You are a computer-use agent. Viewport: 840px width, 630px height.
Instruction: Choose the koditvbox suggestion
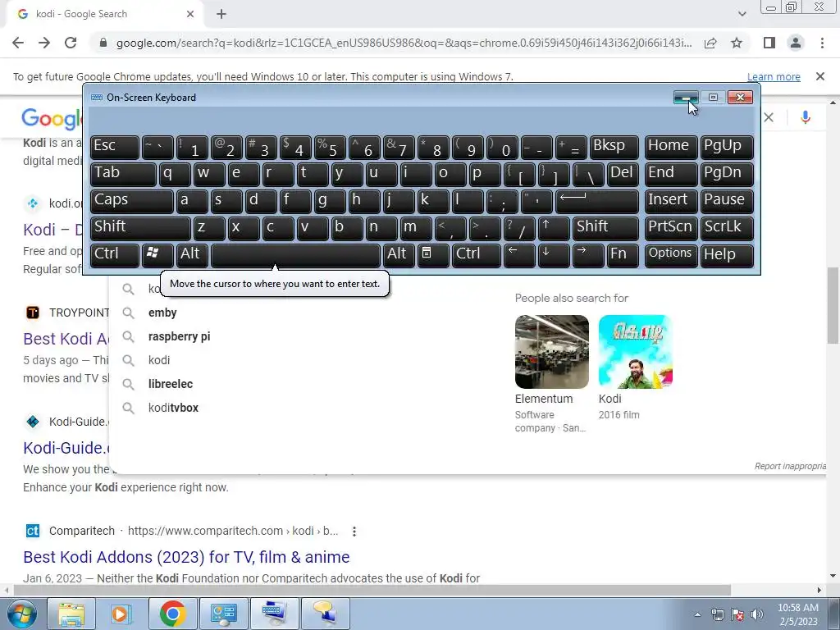[173, 408]
